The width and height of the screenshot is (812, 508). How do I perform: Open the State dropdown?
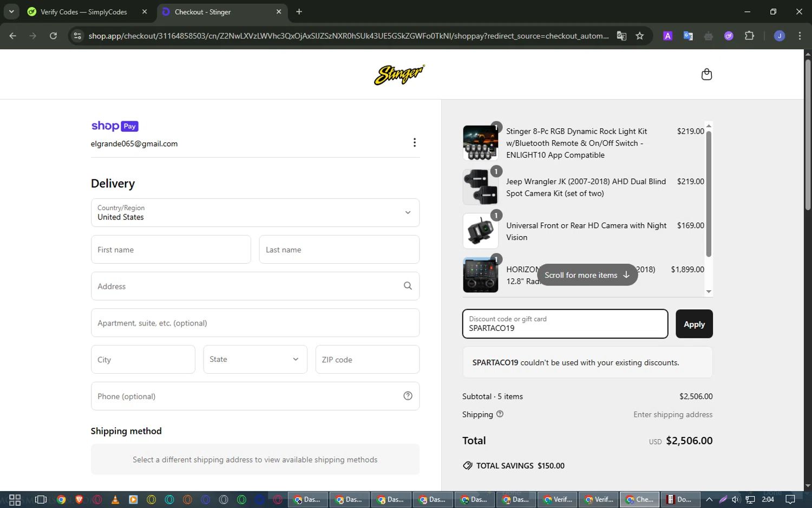click(x=255, y=359)
